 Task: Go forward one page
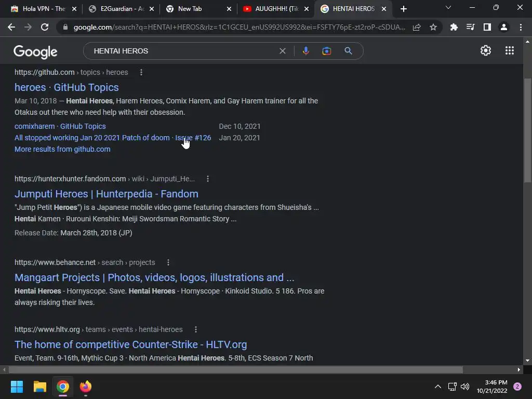[28, 27]
